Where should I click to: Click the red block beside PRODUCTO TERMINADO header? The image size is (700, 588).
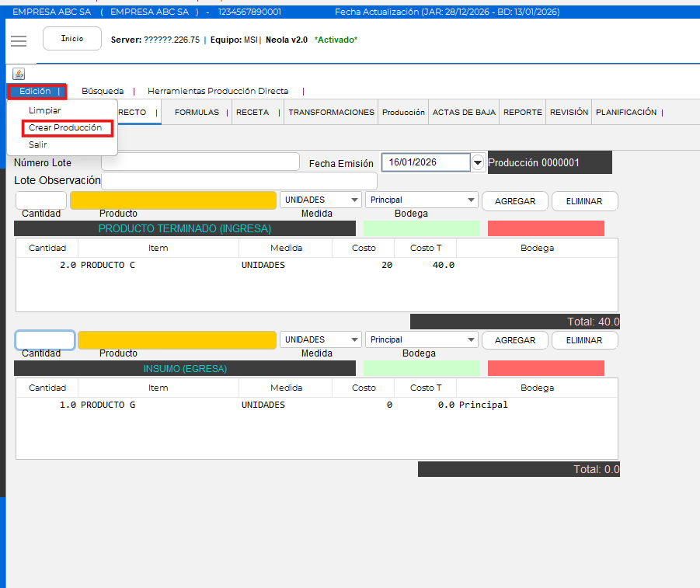coord(545,228)
